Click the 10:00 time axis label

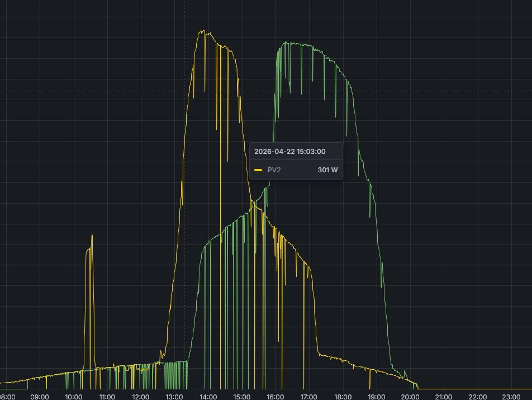(x=73, y=397)
